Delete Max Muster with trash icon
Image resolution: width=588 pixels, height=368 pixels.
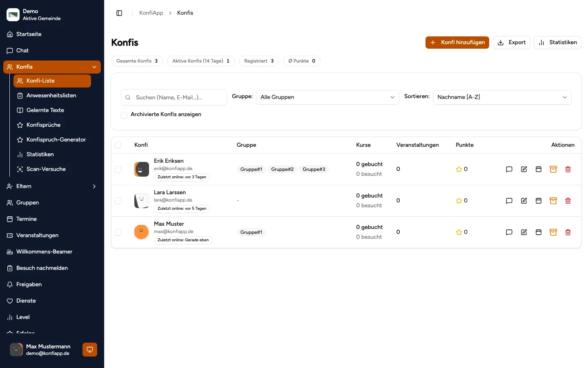pyautogui.click(x=568, y=232)
